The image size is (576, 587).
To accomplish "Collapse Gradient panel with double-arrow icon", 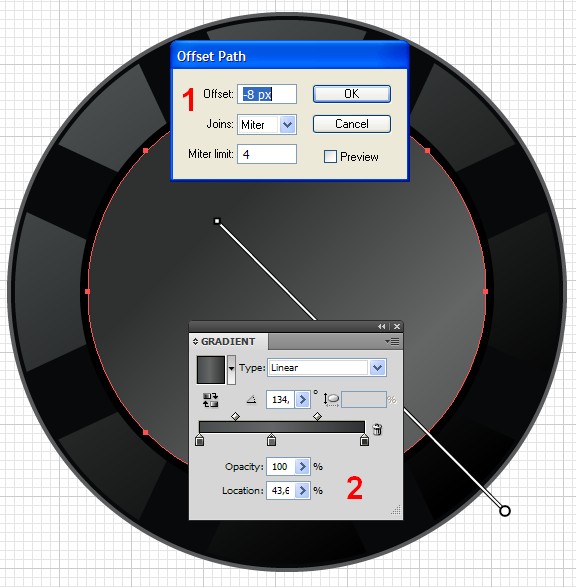I will pos(381,326).
